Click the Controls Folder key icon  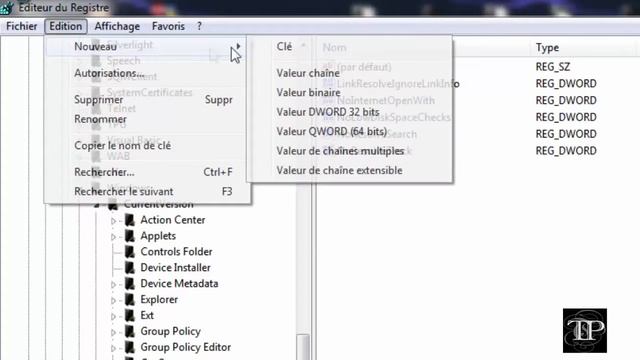point(130,252)
